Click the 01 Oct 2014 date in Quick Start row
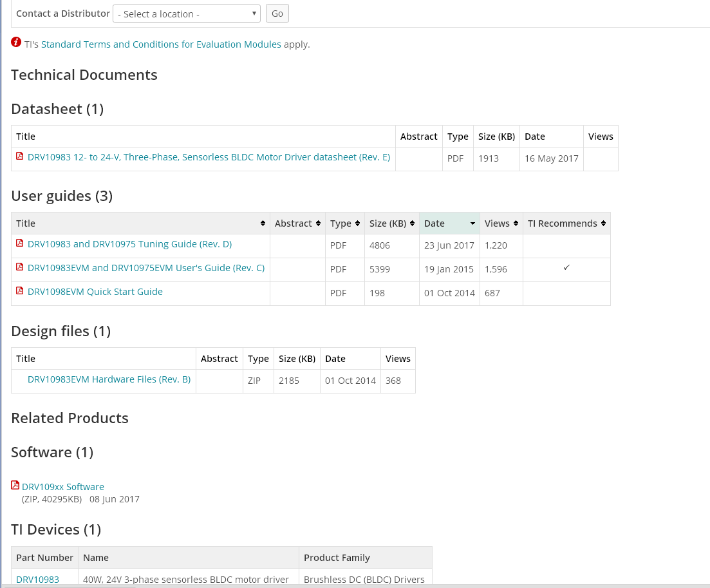 [x=449, y=293]
